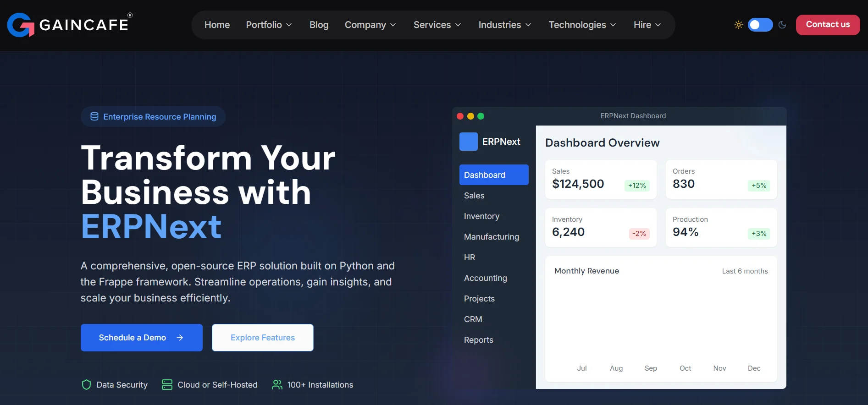Click the Explore Features button
868x405 pixels.
[x=263, y=338]
